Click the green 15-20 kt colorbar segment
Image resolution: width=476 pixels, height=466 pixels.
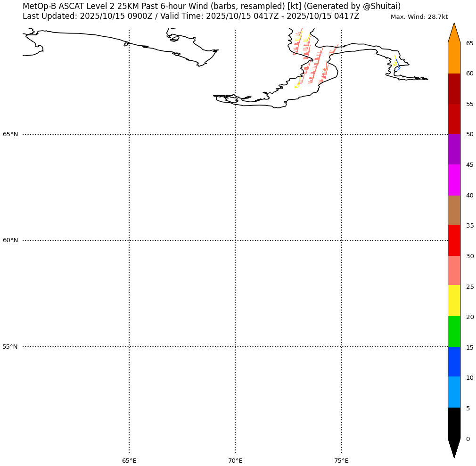pos(454,332)
